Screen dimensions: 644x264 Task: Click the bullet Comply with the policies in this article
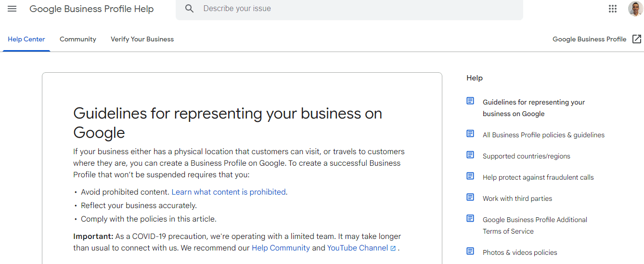[149, 219]
